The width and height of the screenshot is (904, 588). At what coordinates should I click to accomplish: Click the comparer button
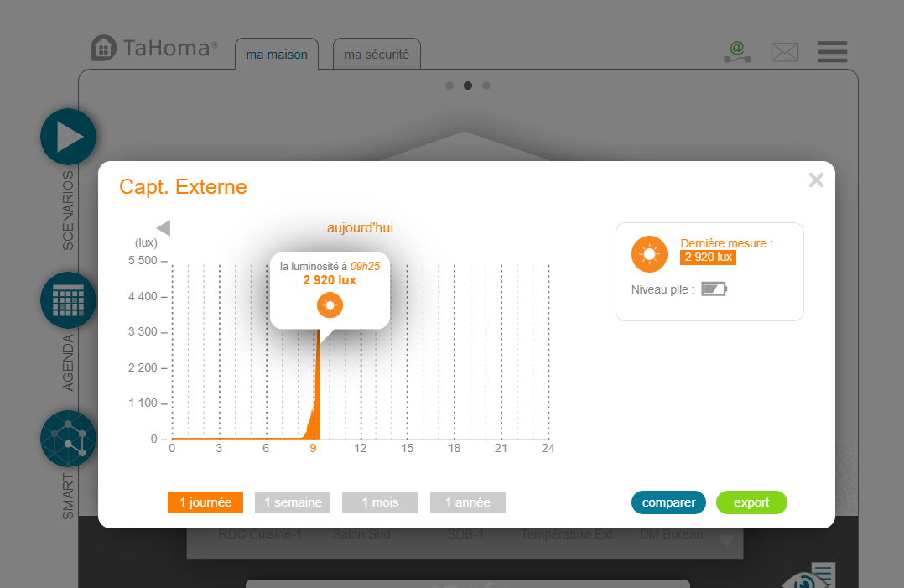pos(668,502)
